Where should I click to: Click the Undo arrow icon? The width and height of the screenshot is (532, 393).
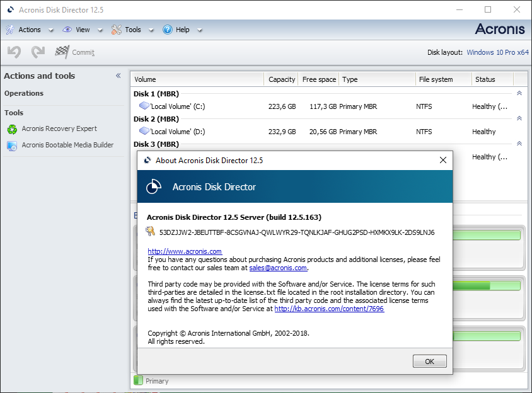pos(14,52)
